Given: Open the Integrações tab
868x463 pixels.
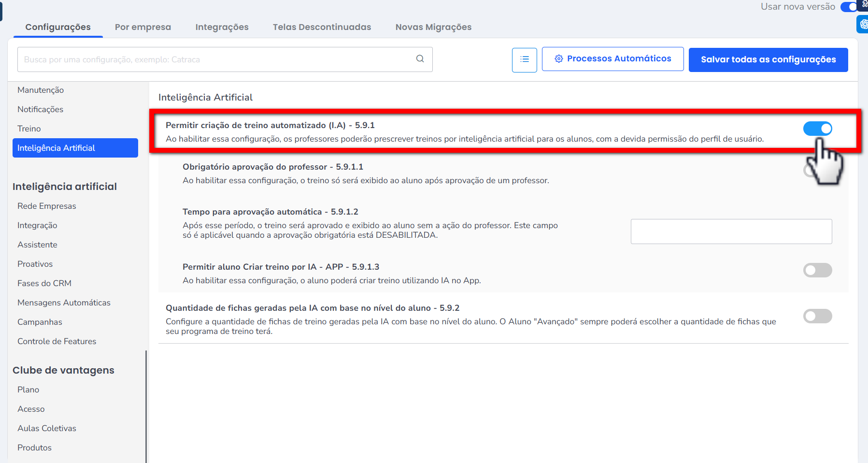Looking at the screenshot, I should pyautogui.click(x=222, y=27).
